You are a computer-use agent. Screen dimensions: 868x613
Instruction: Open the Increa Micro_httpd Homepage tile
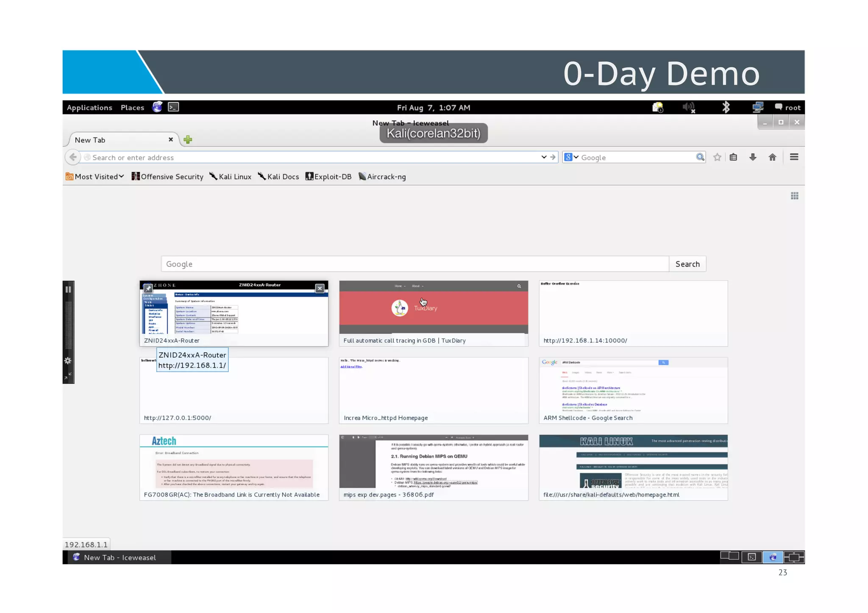[434, 391]
